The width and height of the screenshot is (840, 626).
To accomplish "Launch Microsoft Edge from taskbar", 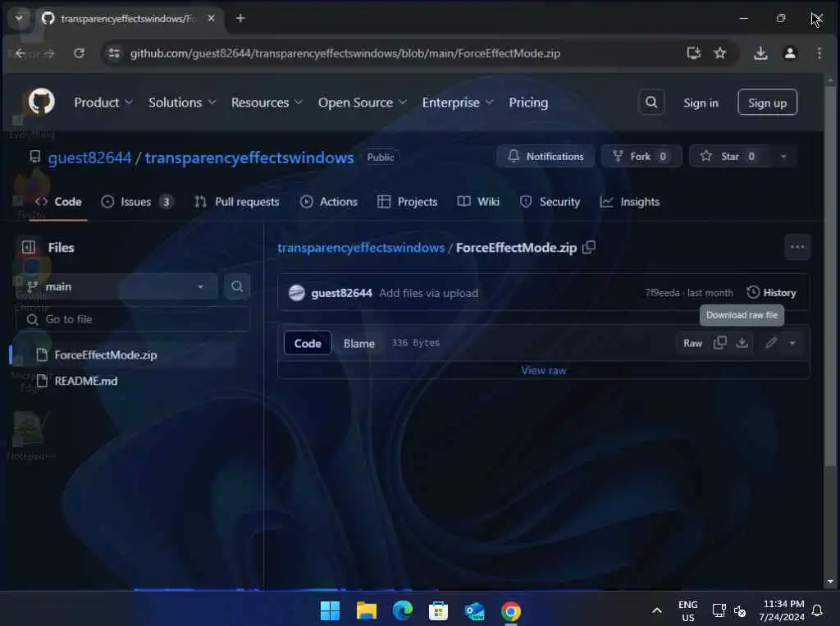I will (x=402, y=611).
